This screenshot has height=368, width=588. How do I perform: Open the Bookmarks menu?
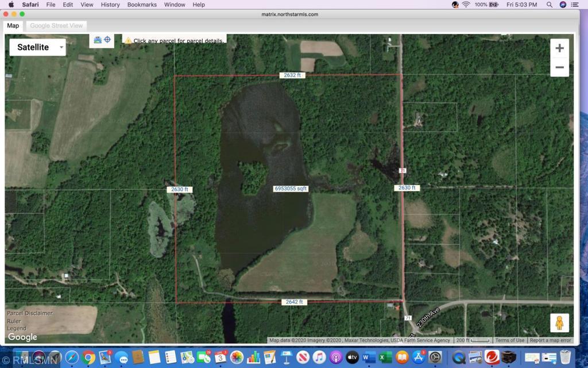point(142,5)
